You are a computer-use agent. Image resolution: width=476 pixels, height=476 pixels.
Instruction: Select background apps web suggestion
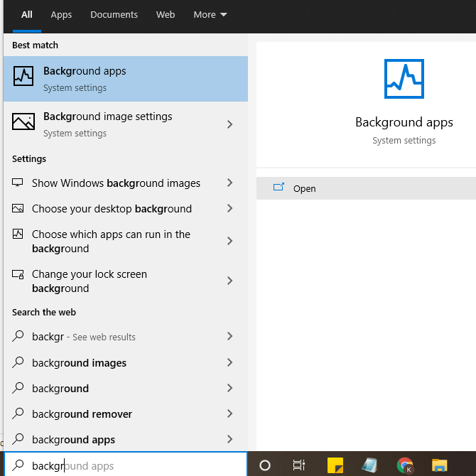click(x=73, y=439)
